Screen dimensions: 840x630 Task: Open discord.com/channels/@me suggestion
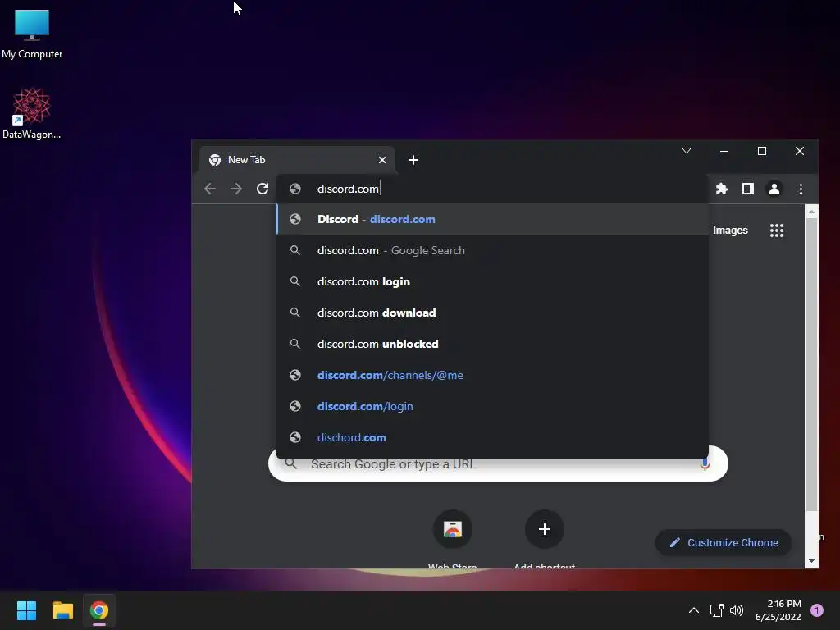(492, 375)
